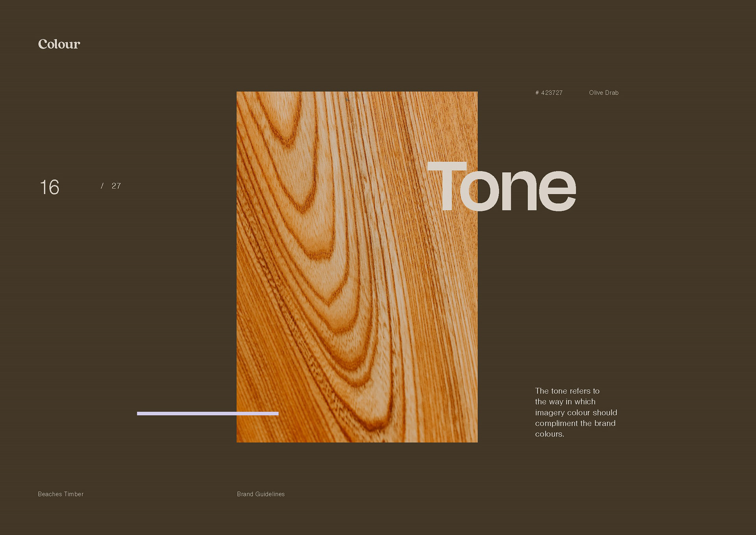Click the Brand Guidelines footer text
This screenshot has width=756, height=535.
point(261,494)
